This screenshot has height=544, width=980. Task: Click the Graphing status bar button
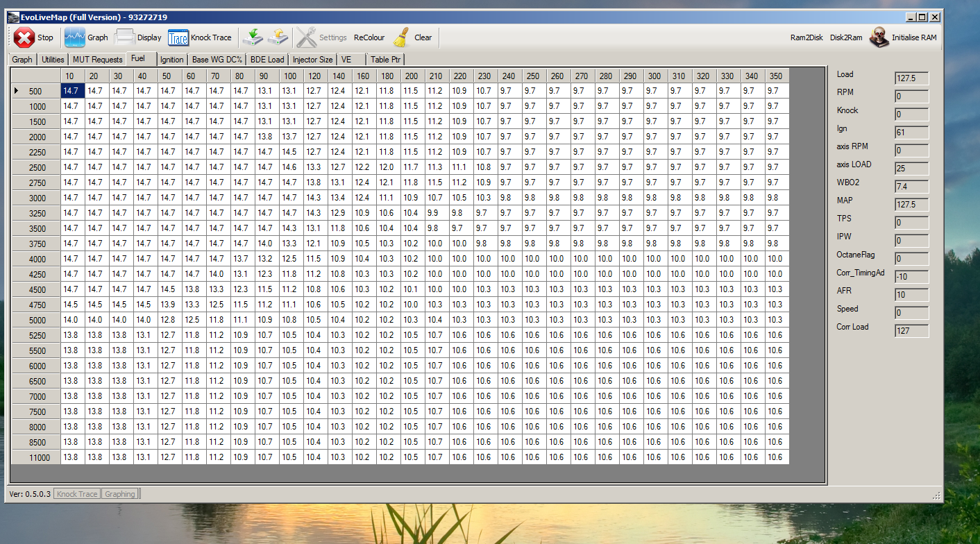point(120,494)
